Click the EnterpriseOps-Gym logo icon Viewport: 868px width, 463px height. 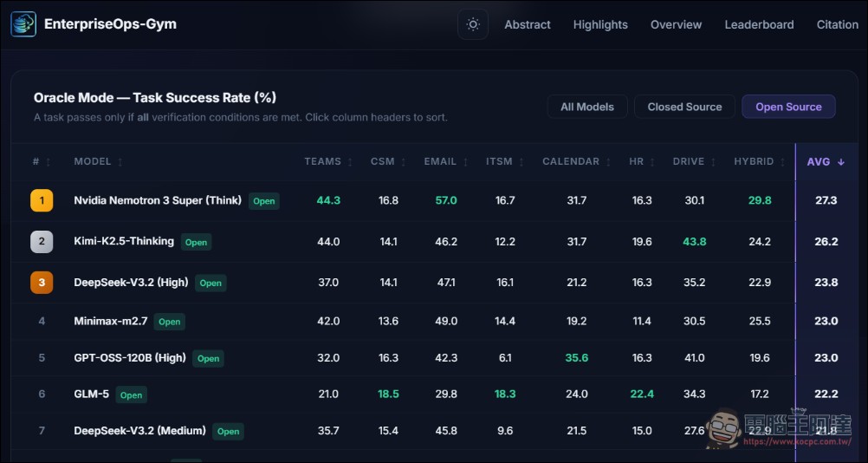pos(23,24)
